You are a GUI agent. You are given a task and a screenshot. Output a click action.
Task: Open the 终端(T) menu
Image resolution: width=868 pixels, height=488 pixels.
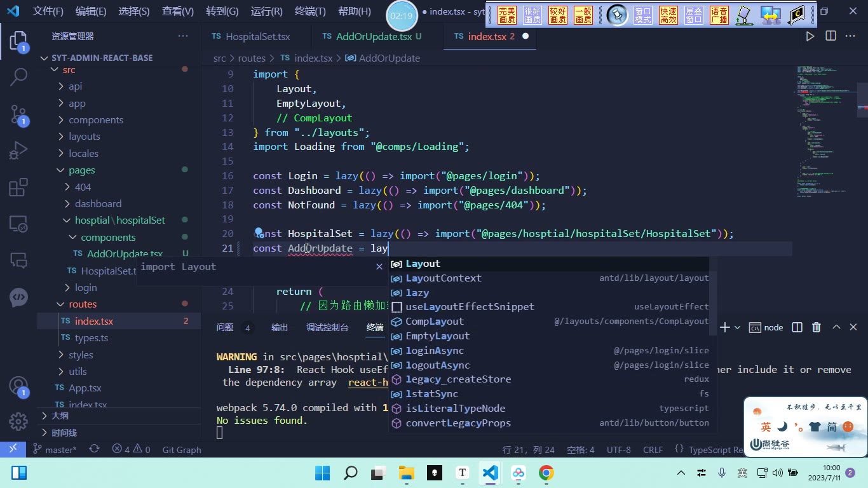click(310, 11)
